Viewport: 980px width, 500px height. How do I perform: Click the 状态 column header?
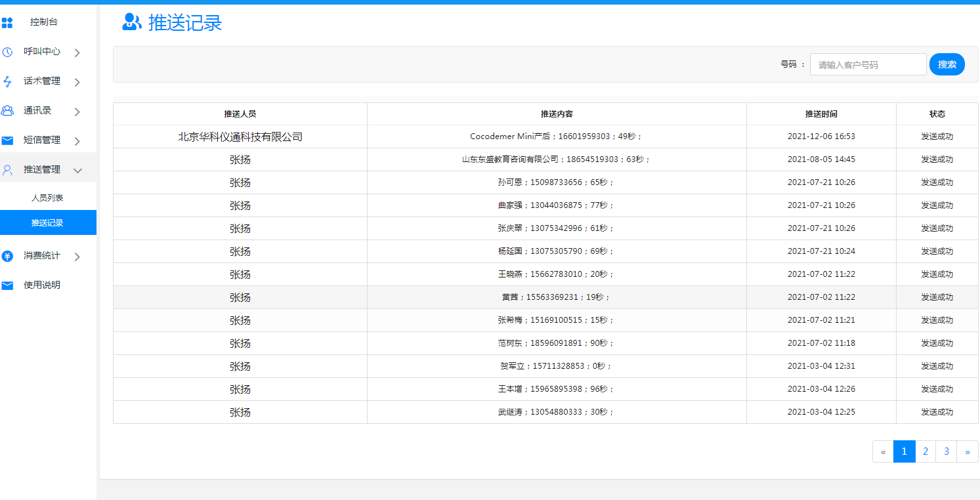[937, 114]
